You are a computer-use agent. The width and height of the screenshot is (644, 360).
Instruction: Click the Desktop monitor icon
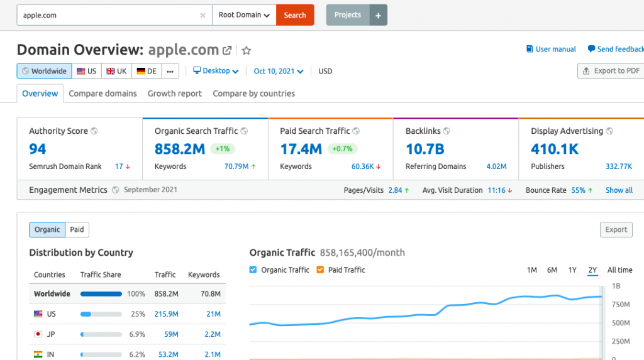click(197, 70)
